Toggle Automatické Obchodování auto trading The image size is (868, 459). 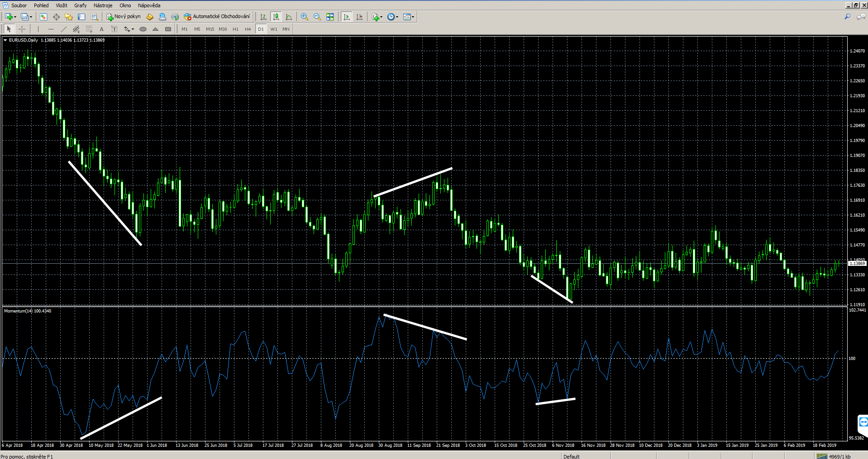pyautogui.click(x=217, y=17)
